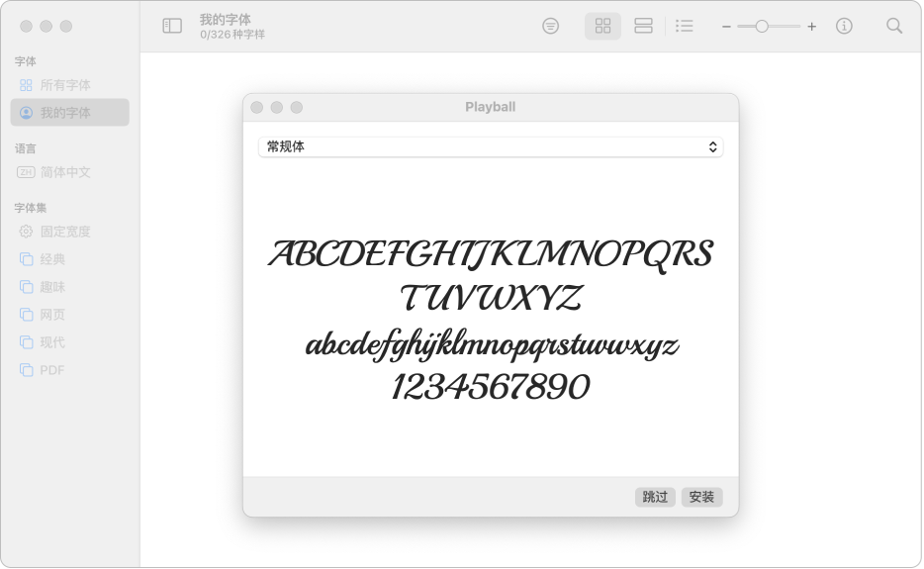This screenshot has width=924, height=569.
Task: Click the 跳过 button
Action: pos(655,497)
